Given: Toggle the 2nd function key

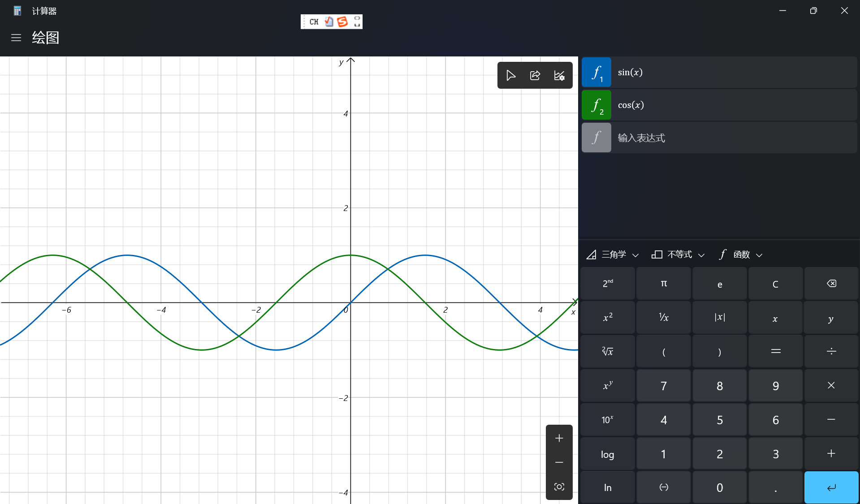Looking at the screenshot, I should pos(607,284).
